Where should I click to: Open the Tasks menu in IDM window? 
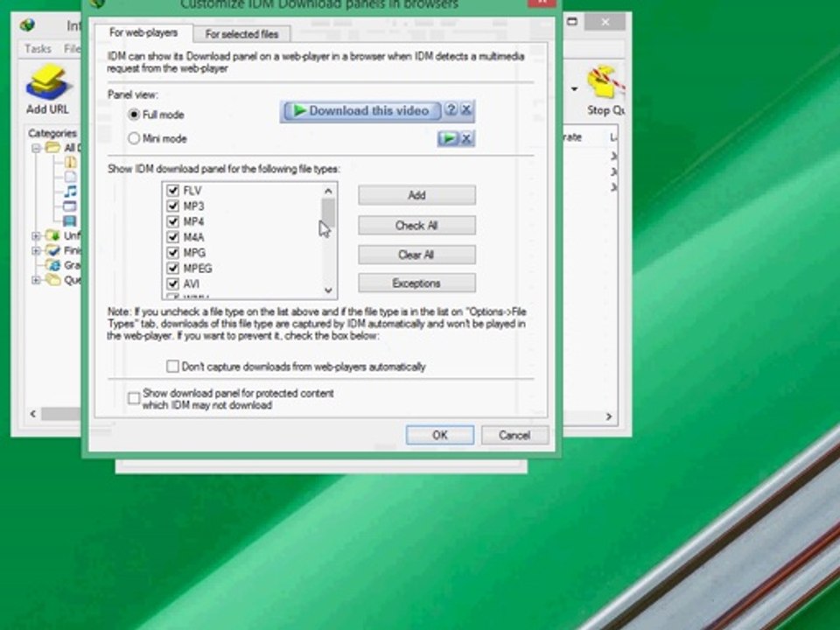[x=38, y=49]
